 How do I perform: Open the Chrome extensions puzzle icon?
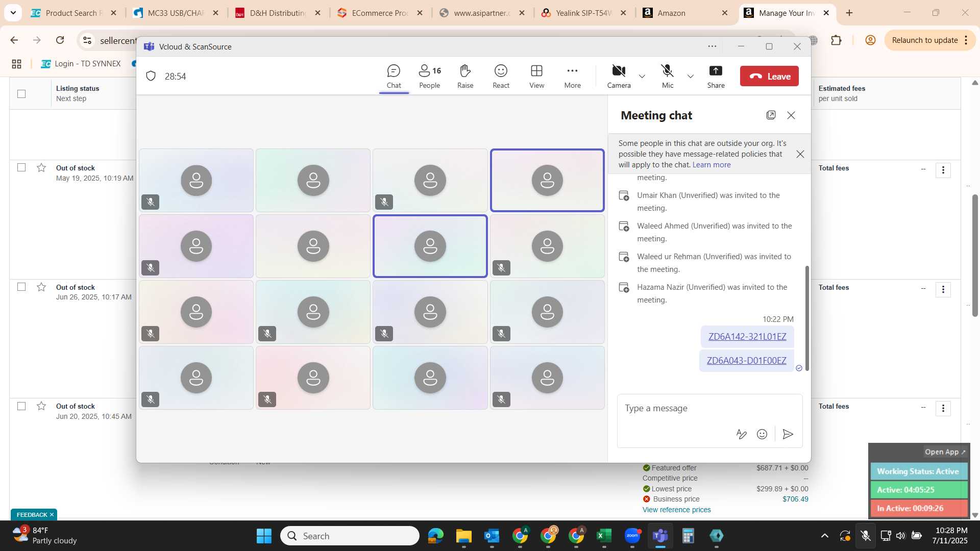click(836, 40)
